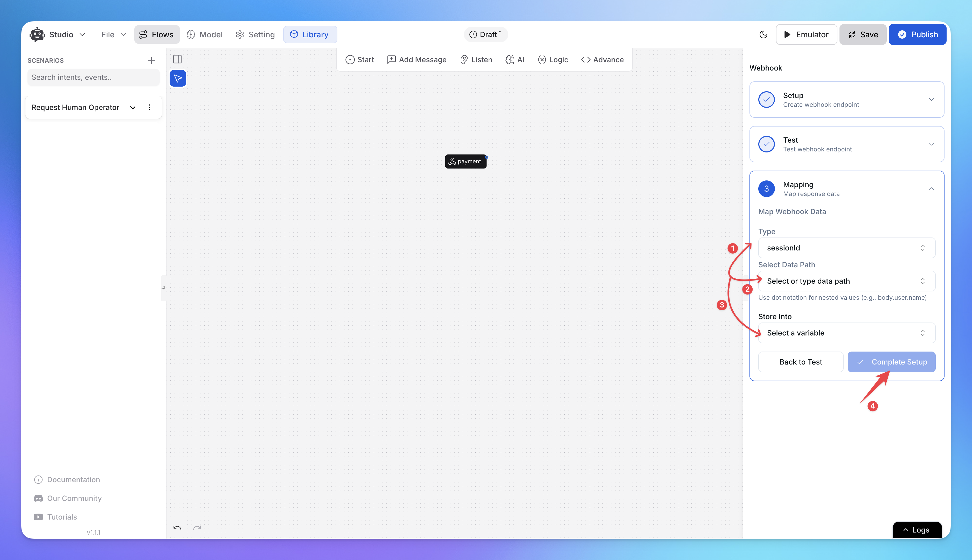
Task: Add a new scenario with plus icon
Action: (151, 60)
